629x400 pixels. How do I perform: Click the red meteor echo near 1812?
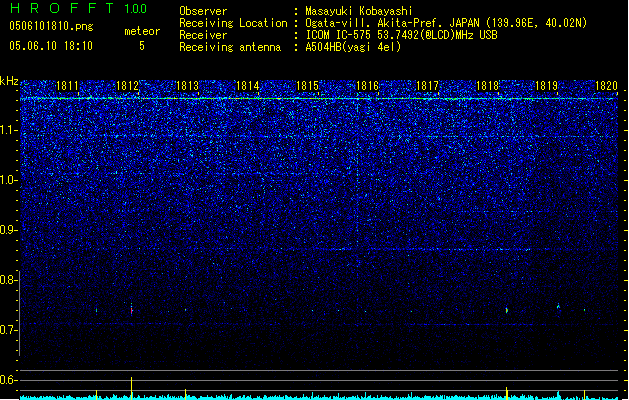click(132, 310)
